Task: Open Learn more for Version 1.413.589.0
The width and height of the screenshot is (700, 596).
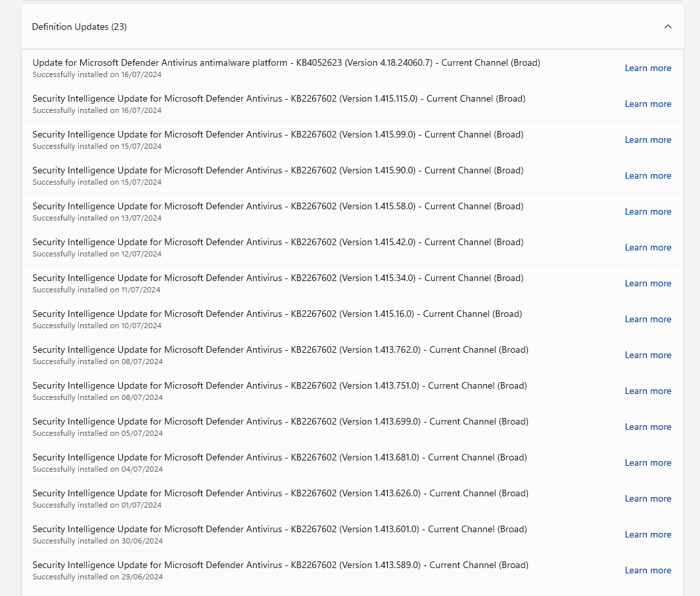Action: [x=648, y=571]
